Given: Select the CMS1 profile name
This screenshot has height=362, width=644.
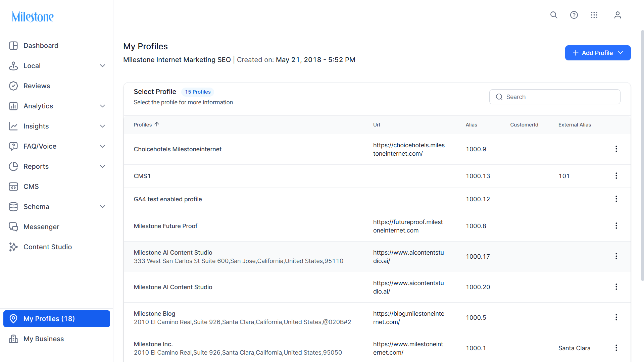Looking at the screenshot, I should pos(142,176).
